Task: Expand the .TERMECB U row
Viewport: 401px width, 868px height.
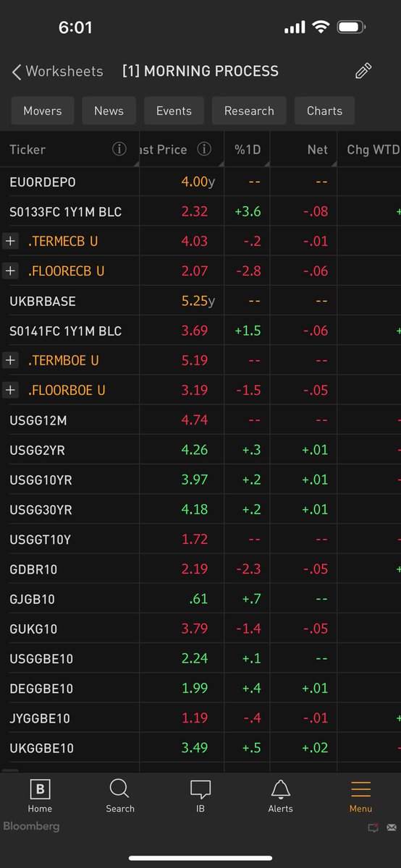Action: click(10, 241)
